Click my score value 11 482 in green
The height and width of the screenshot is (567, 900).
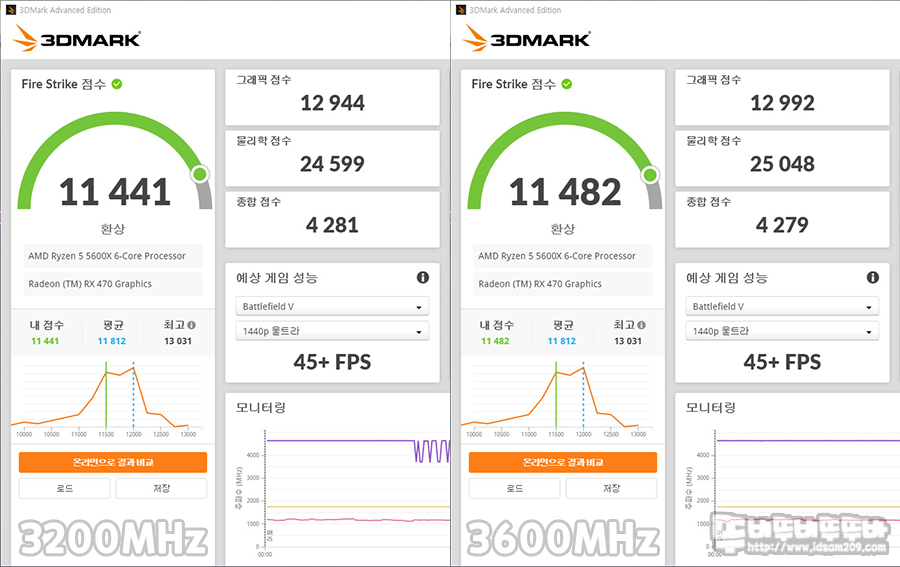click(495, 341)
